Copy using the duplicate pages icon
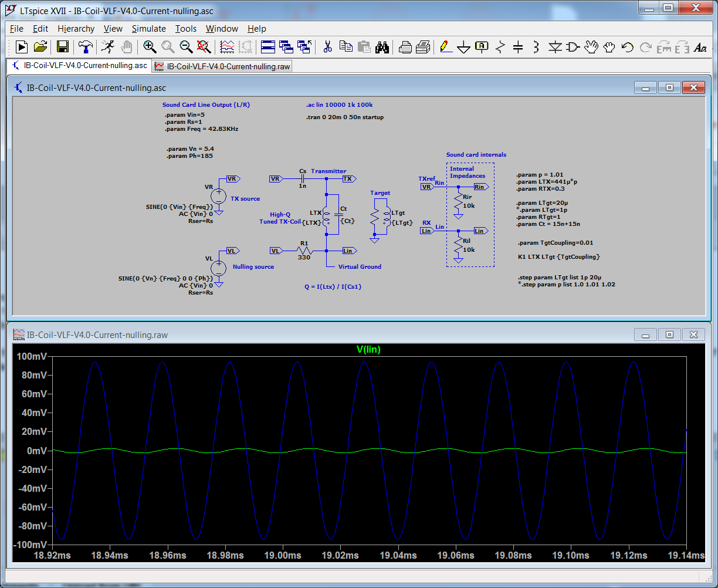Viewport: 718px width, 588px height. [346, 47]
